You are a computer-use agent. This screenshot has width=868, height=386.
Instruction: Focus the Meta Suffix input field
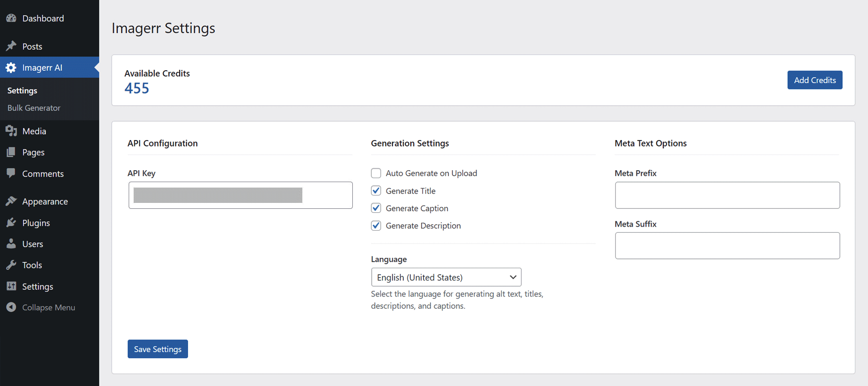pyautogui.click(x=727, y=245)
